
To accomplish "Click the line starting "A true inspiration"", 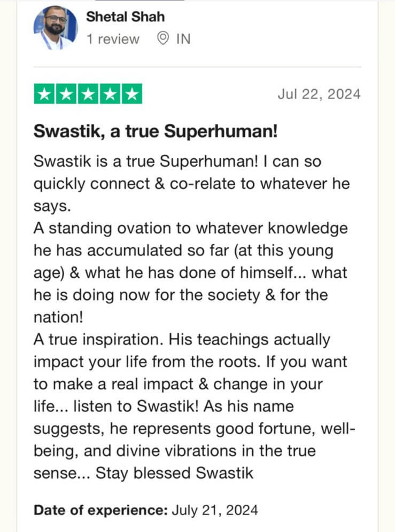I will tap(182, 339).
